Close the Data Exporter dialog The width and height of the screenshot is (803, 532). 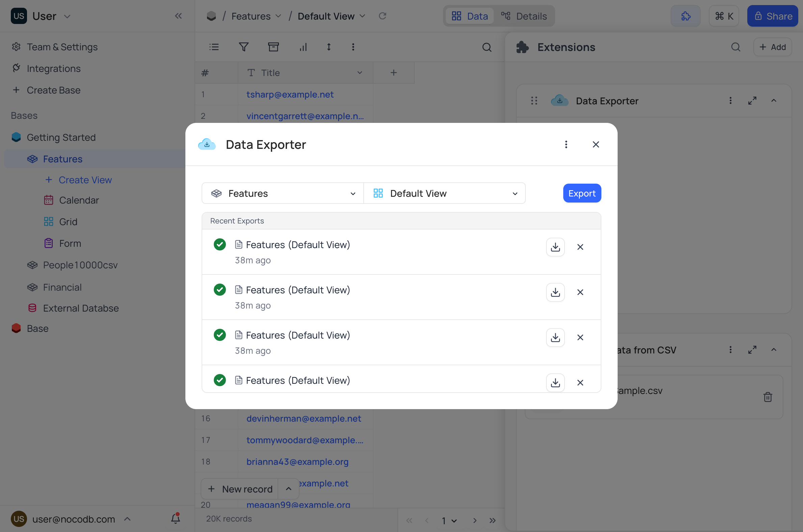(x=596, y=144)
